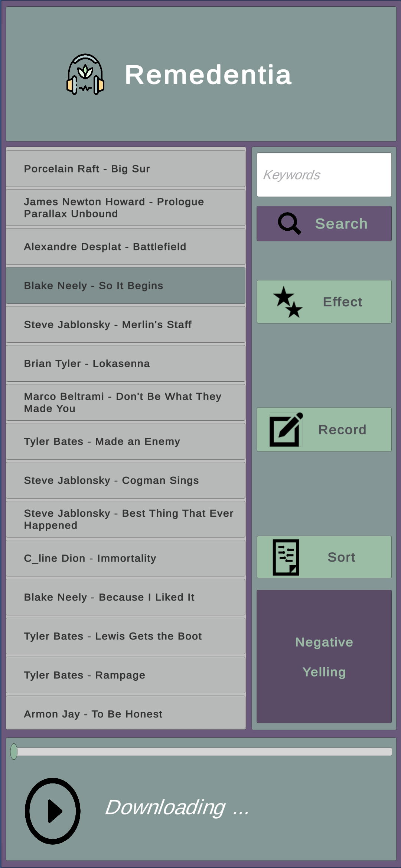
Task: Select Brian Tyler - Lokasenna track
Action: pos(125,364)
